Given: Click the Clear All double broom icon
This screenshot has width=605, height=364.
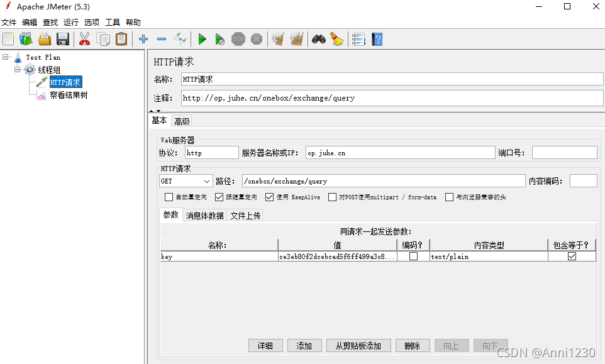Looking at the screenshot, I should tap(297, 40).
